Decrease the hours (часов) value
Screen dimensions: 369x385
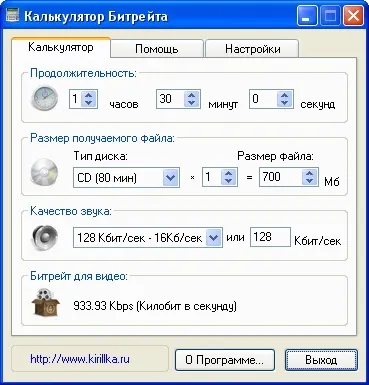coord(89,103)
